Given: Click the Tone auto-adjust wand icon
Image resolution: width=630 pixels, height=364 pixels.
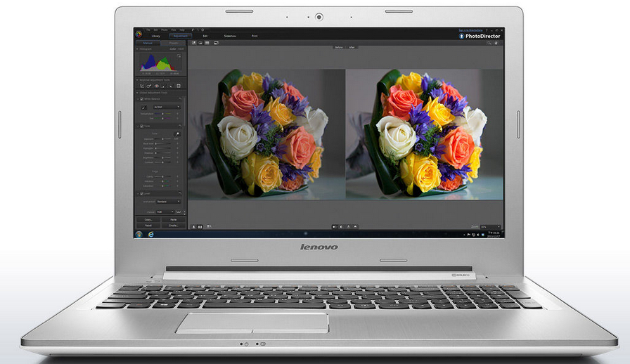Looking at the screenshot, I should click(177, 133).
